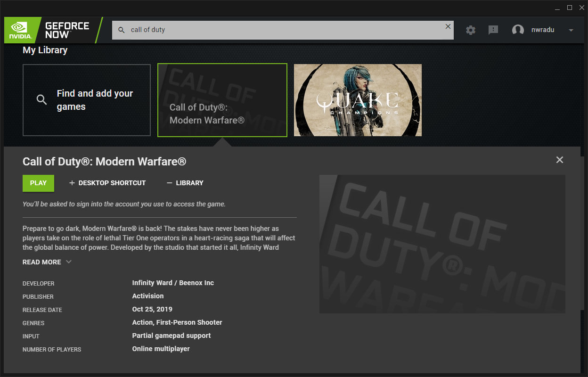Click the Partial gamepad support text
The height and width of the screenshot is (377, 588).
171,336
